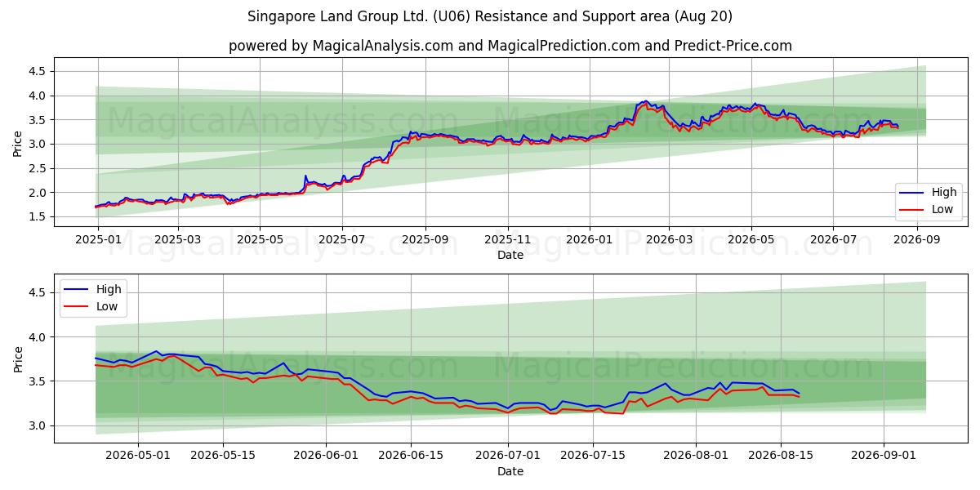Click the '2026-07' tick on upper chart
The height and width of the screenshot is (490, 980).
tap(833, 240)
